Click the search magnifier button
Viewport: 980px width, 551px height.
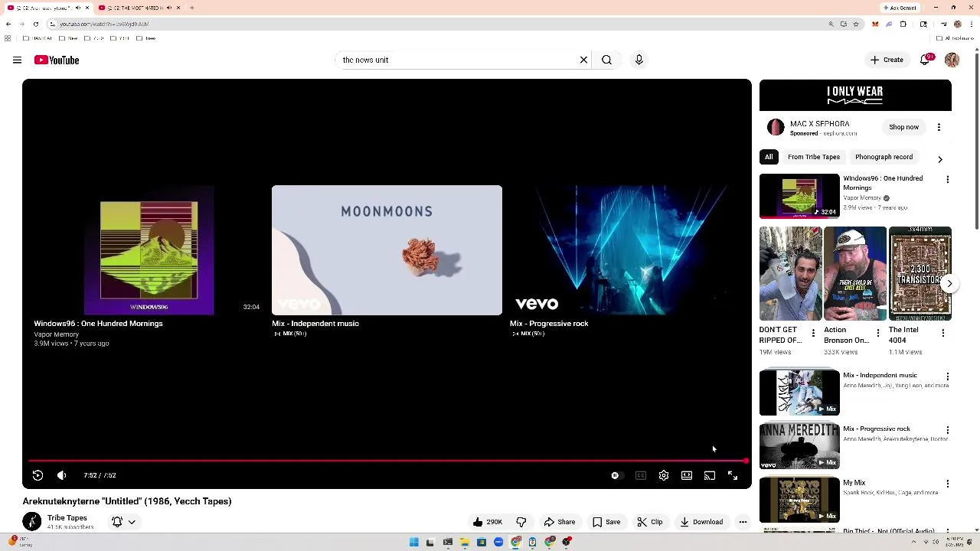click(606, 60)
